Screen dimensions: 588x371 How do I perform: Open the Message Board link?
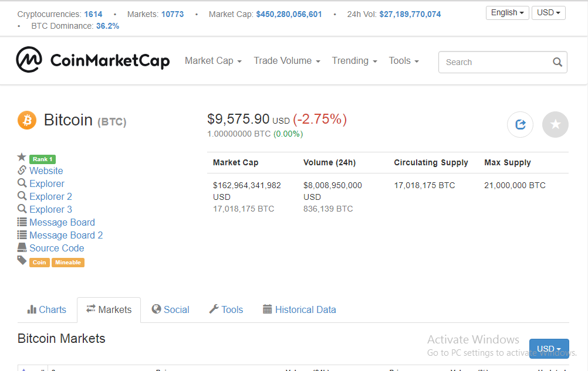62,222
